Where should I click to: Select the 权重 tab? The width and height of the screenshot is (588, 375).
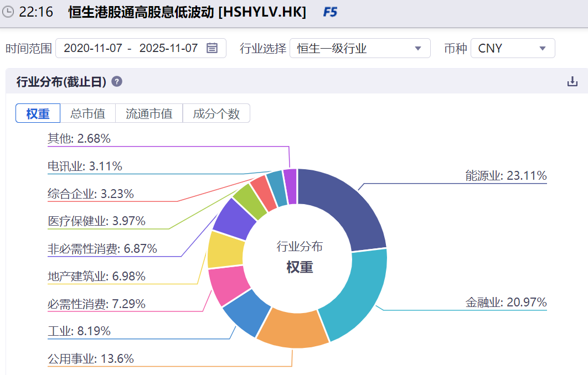[x=38, y=113]
